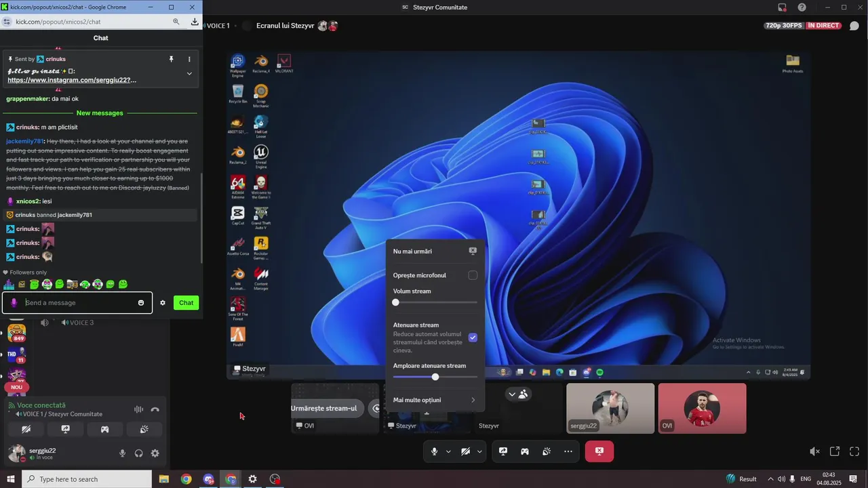Open File Explorer from taskbar
868x488 pixels.
pos(163,479)
